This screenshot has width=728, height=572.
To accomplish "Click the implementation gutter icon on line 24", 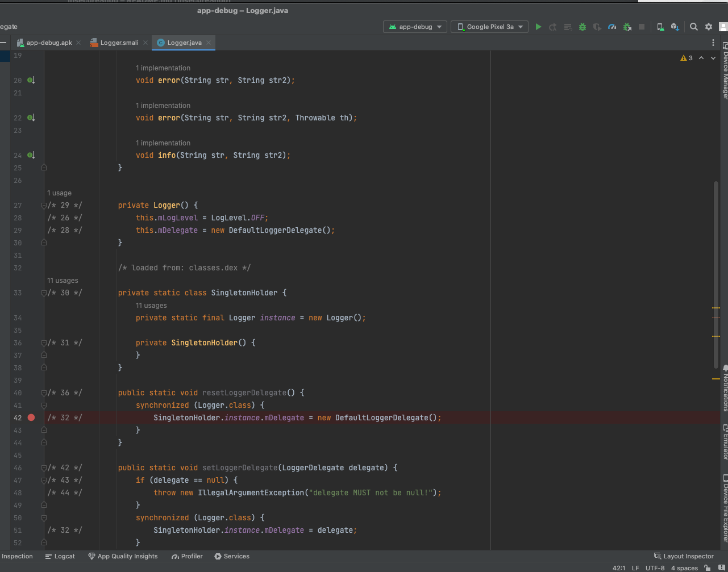I will coord(31,155).
